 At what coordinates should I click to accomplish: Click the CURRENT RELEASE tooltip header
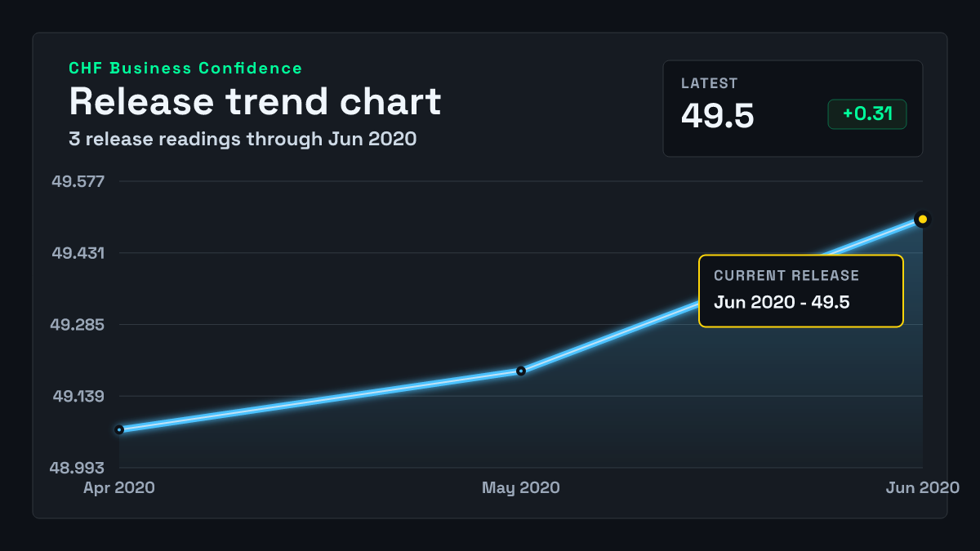tap(786, 276)
